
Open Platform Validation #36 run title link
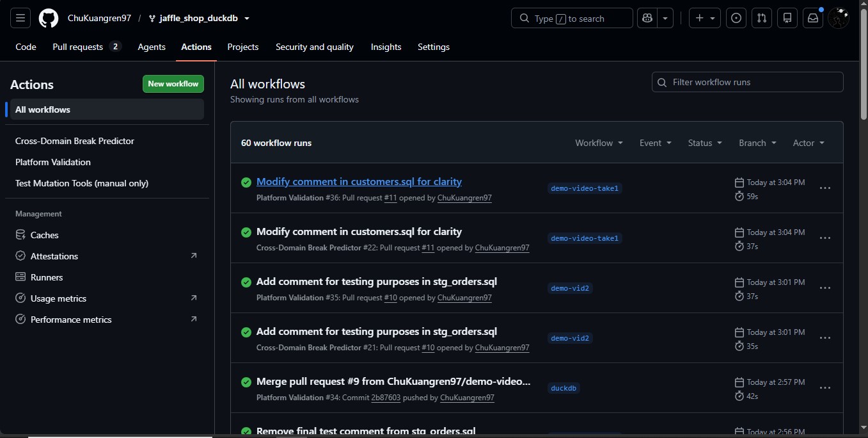pos(359,182)
